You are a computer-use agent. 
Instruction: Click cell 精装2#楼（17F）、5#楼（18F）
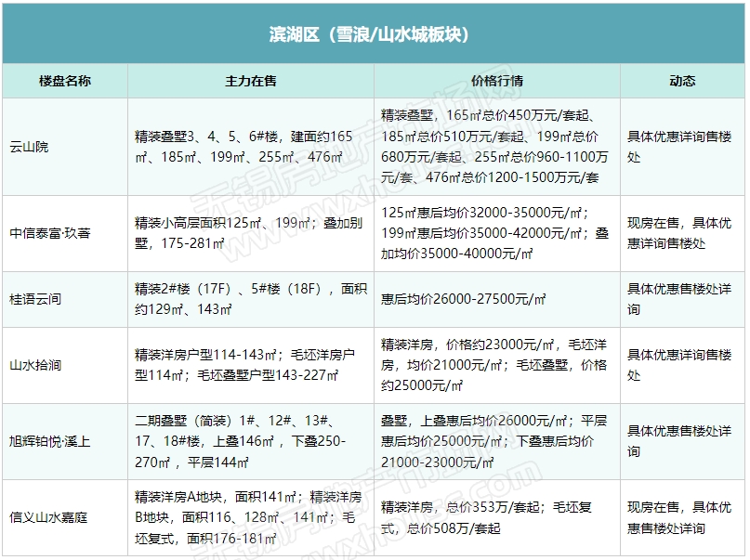251,299
